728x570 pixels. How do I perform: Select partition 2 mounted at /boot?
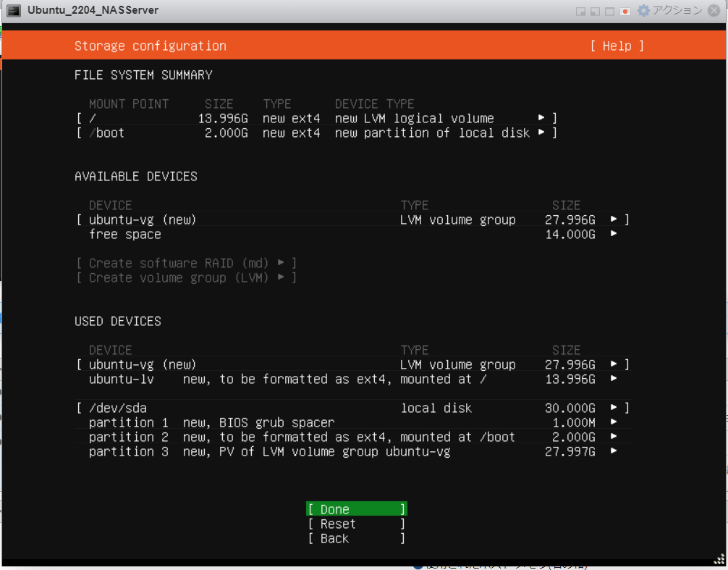352,437
